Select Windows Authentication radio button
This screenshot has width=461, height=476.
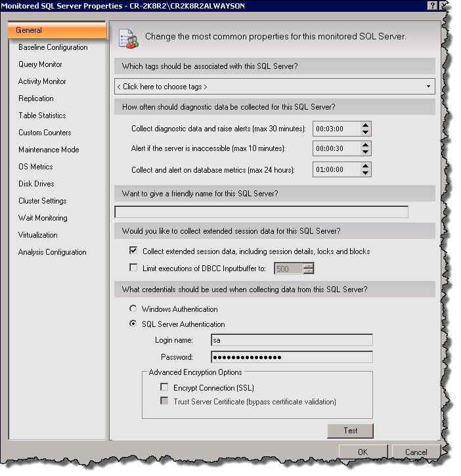pos(133,309)
